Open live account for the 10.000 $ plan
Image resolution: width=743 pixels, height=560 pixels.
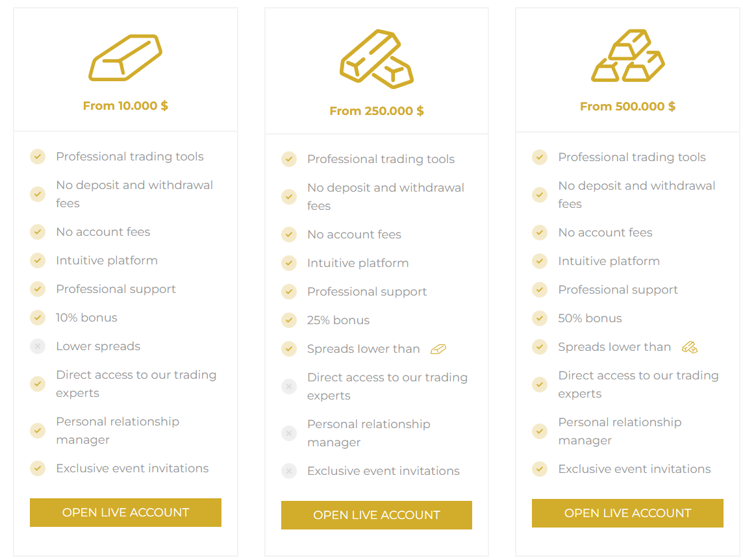125,513
